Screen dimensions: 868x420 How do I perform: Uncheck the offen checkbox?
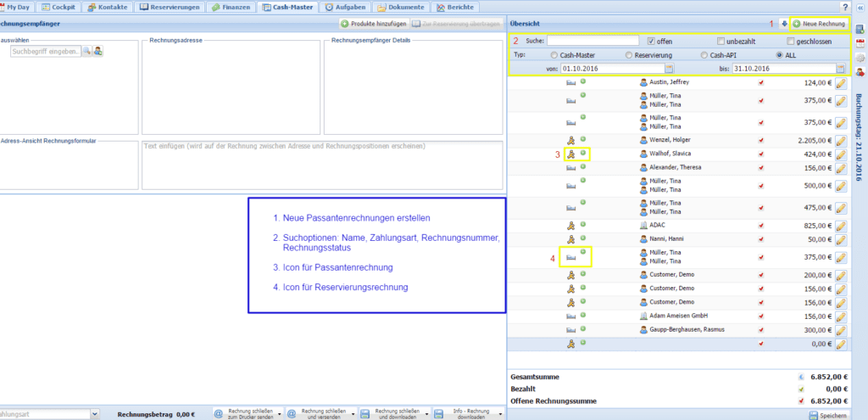pyautogui.click(x=651, y=41)
